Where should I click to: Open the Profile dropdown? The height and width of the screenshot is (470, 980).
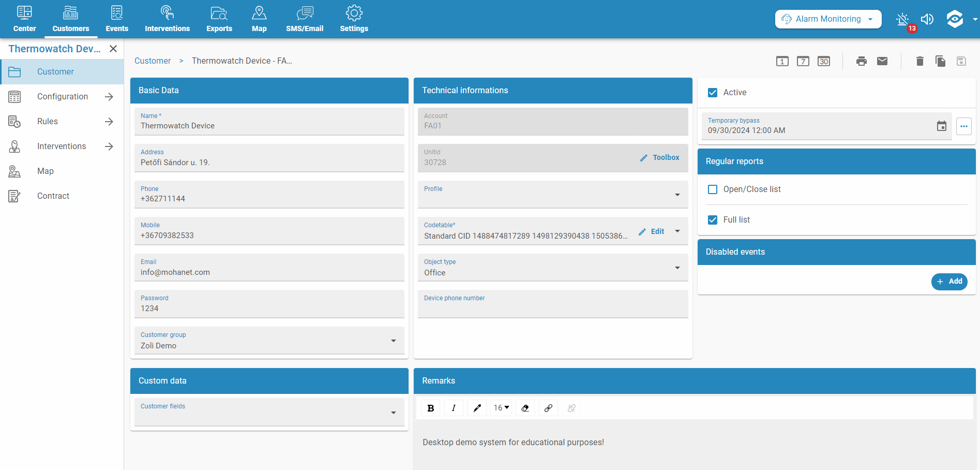click(x=553, y=195)
